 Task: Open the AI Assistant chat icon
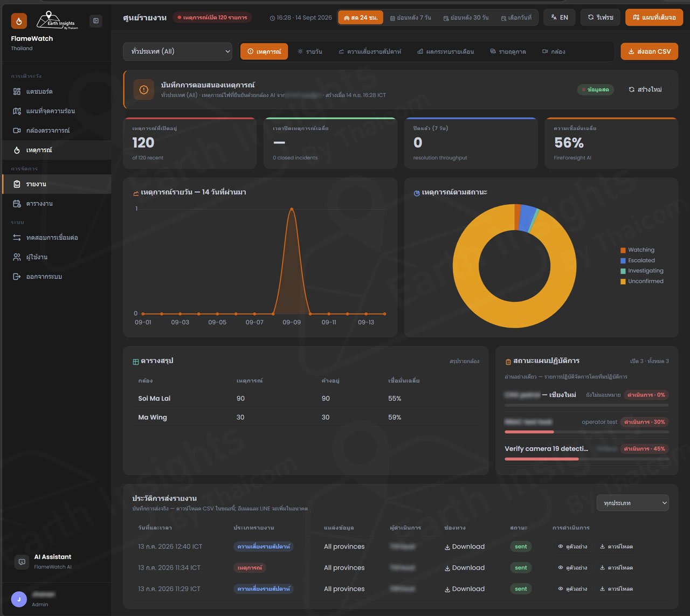(22, 562)
